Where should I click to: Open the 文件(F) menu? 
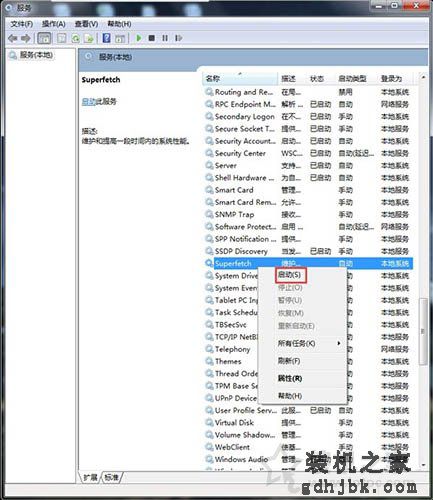tap(21, 24)
